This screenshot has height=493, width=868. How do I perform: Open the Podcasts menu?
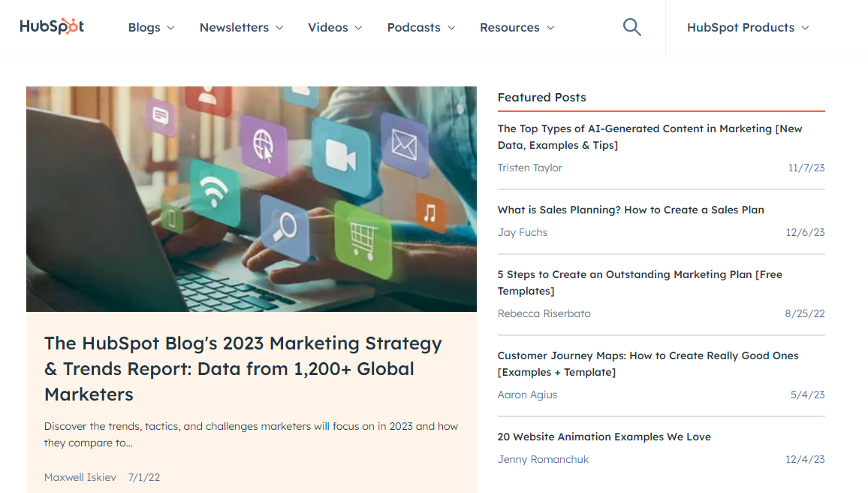(x=421, y=28)
